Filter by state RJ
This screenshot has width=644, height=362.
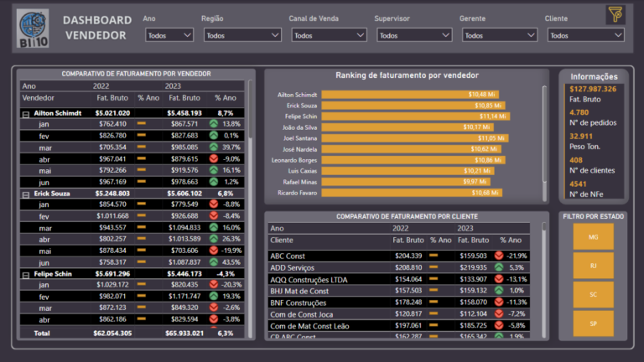coord(593,266)
